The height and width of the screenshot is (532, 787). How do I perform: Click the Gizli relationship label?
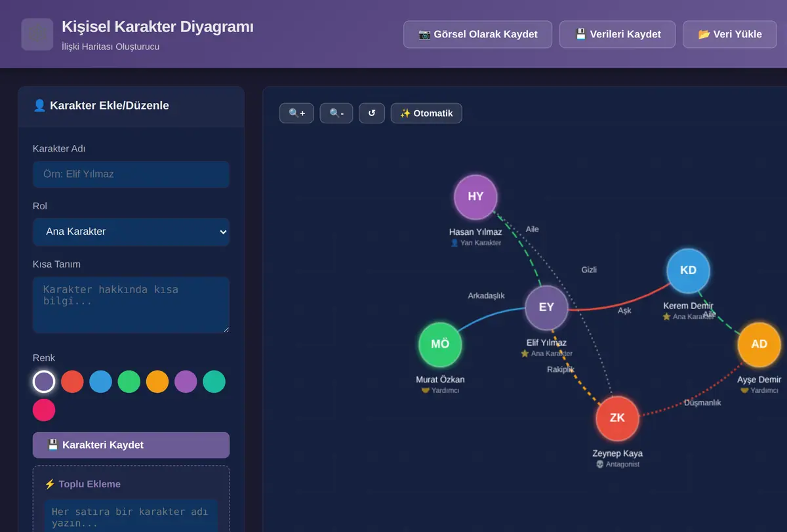(589, 270)
